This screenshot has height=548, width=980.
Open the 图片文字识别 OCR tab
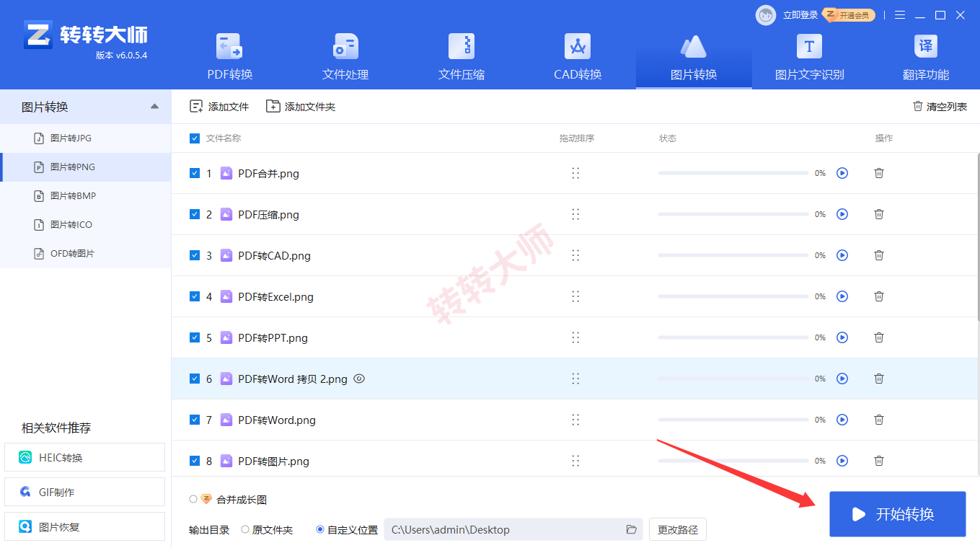pyautogui.click(x=809, y=58)
